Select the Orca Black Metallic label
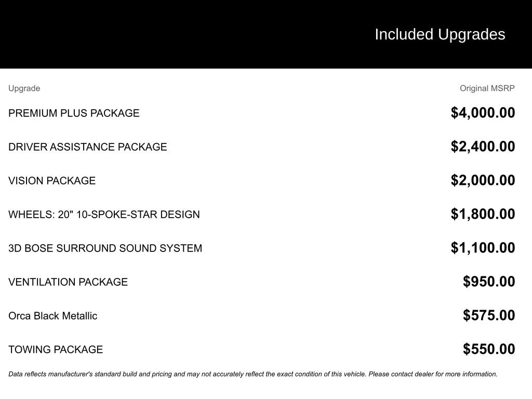 [x=52, y=316]
